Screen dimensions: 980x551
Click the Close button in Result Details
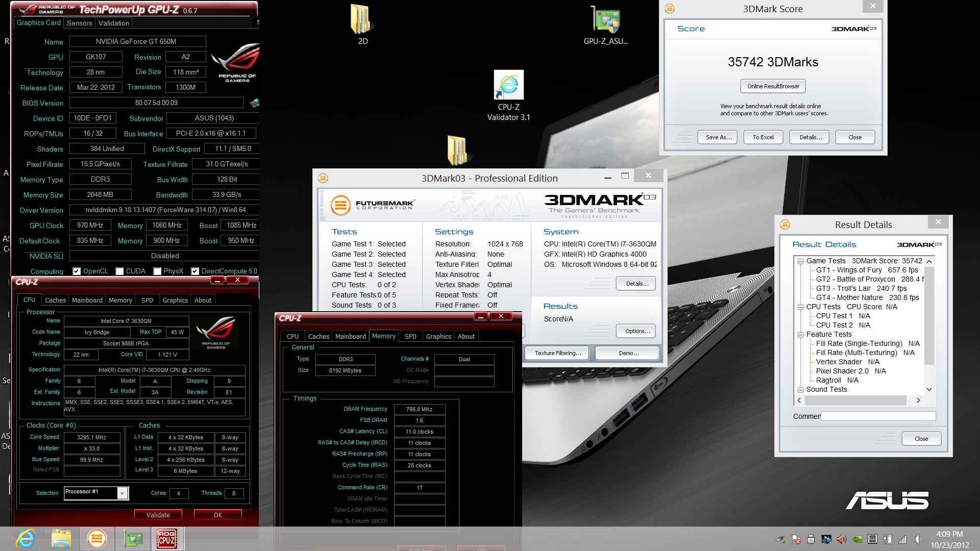coord(921,439)
